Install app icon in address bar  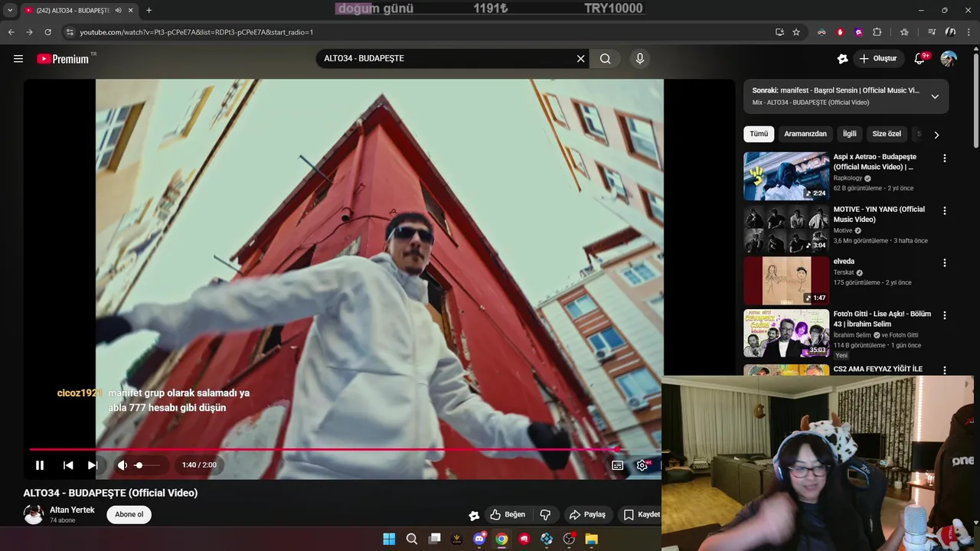tap(779, 32)
